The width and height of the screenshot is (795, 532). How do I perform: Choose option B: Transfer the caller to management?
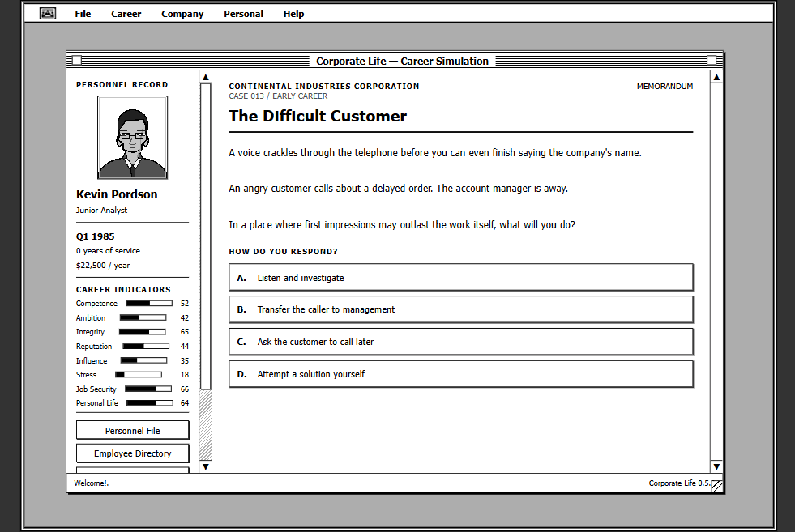pos(461,309)
